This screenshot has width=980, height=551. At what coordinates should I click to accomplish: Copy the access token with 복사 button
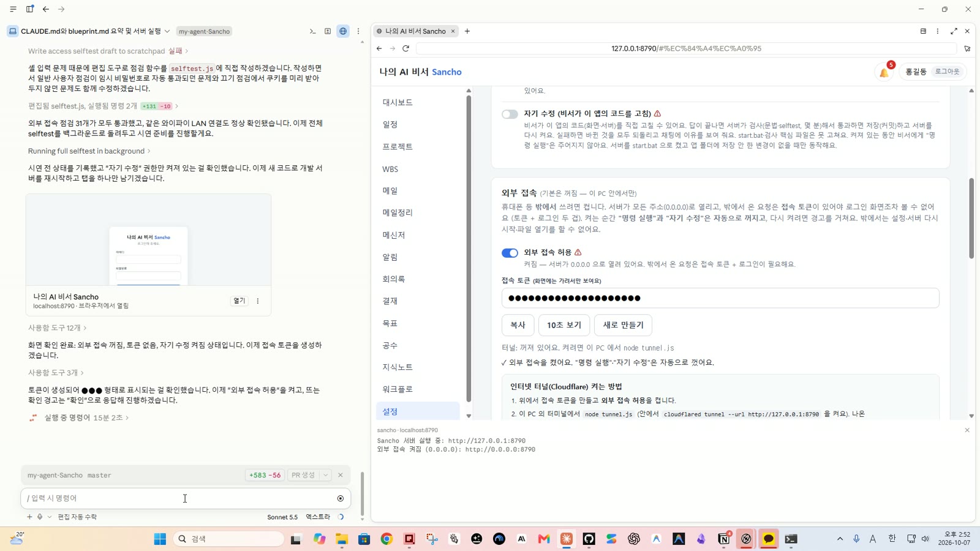click(x=518, y=325)
